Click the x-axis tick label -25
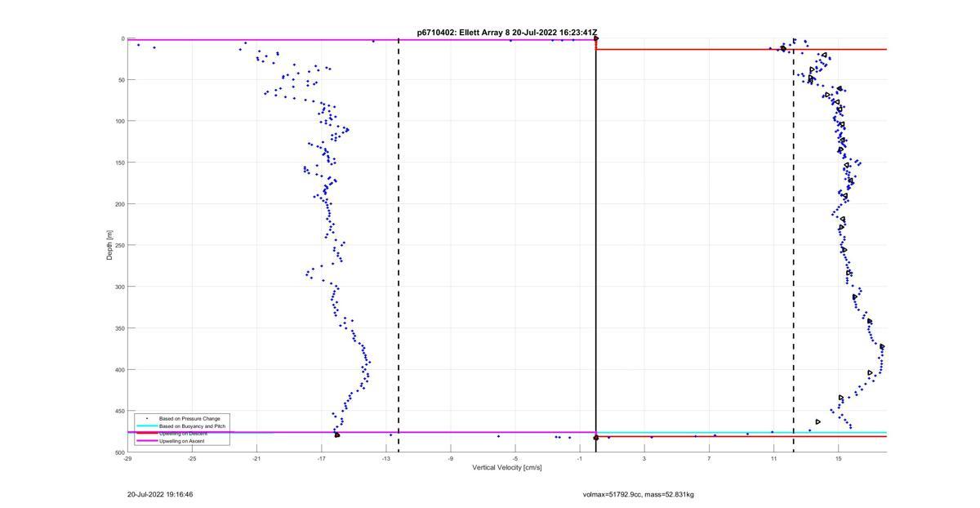The width and height of the screenshot is (980, 508). pyautogui.click(x=192, y=459)
